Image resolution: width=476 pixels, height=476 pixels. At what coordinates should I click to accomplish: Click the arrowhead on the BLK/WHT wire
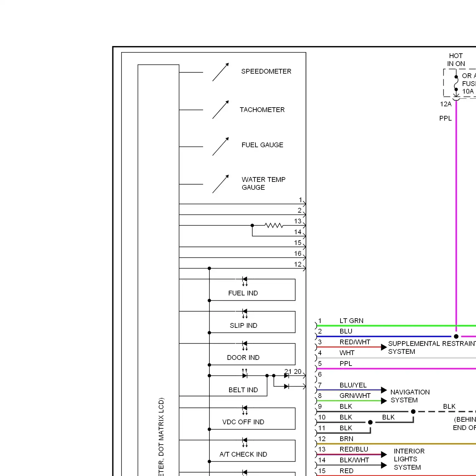coord(384,465)
